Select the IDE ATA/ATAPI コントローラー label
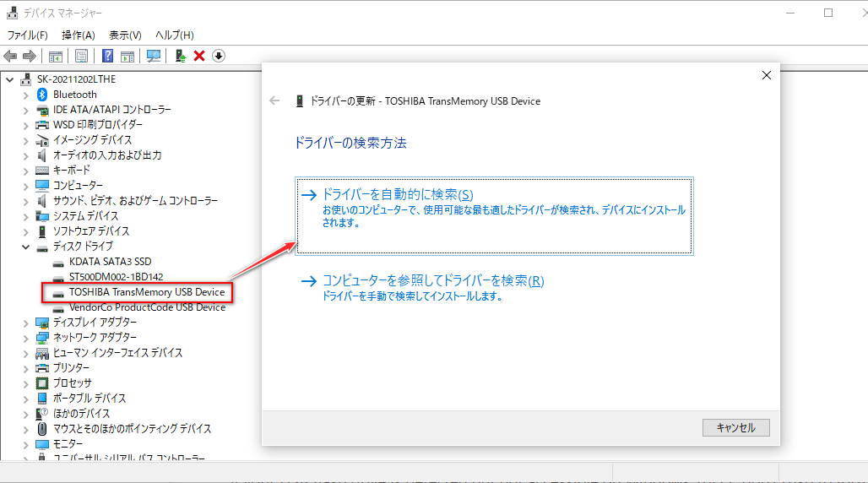This screenshot has height=483, width=868. (111, 110)
